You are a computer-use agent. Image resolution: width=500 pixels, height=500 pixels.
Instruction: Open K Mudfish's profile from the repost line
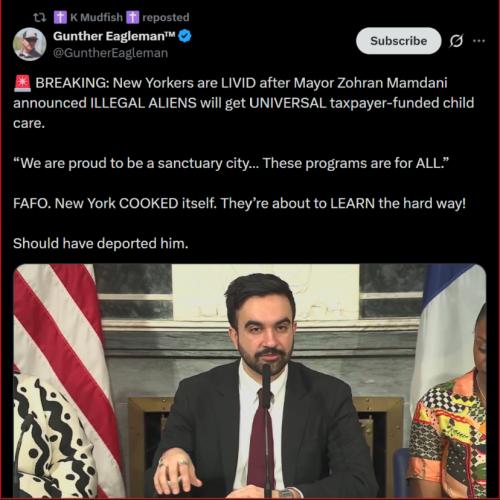pyautogui.click(x=96, y=17)
